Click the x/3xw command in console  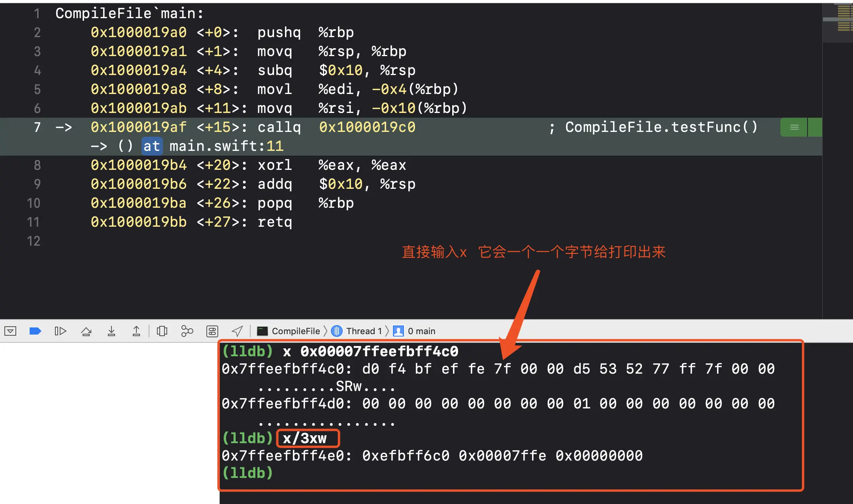[x=305, y=438]
